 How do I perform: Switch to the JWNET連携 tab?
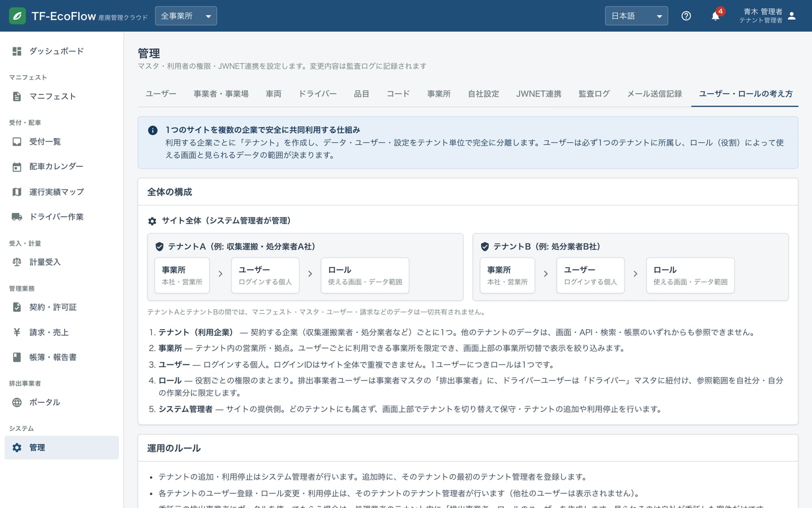(x=539, y=94)
